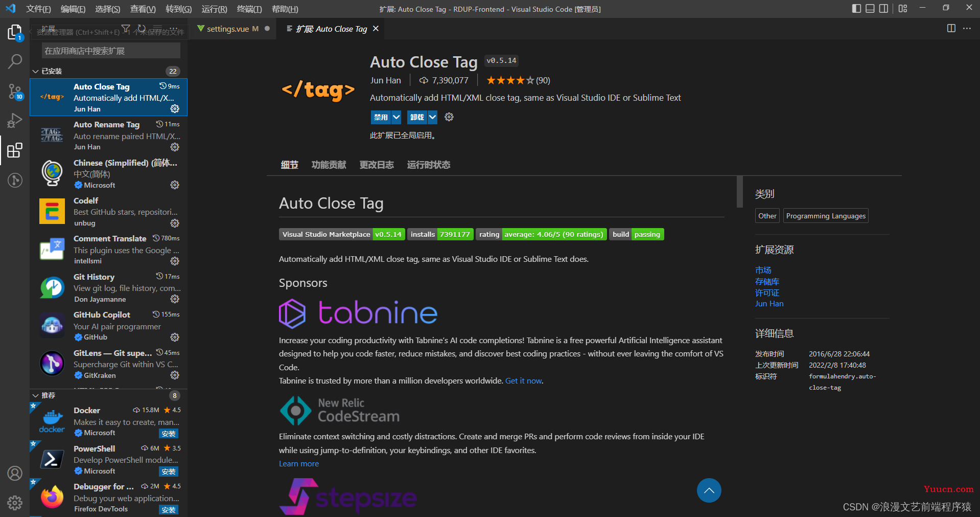Click the extension detail vertical scrollbar
This screenshot has height=517, width=980.
[739, 192]
